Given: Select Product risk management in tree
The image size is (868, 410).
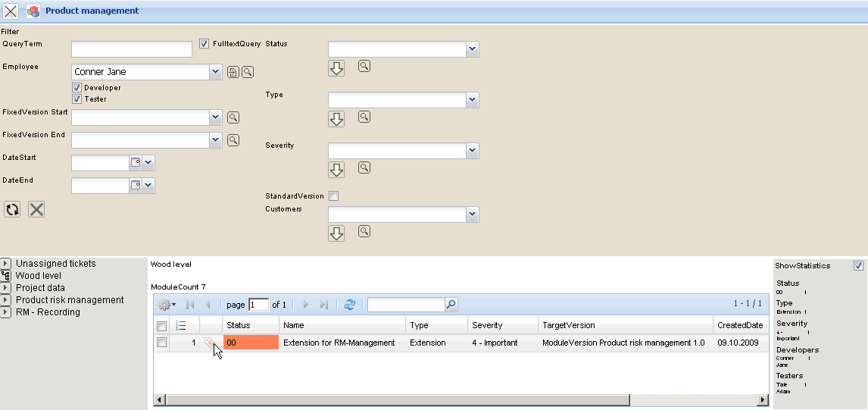Looking at the screenshot, I should pyautogui.click(x=70, y=300).
